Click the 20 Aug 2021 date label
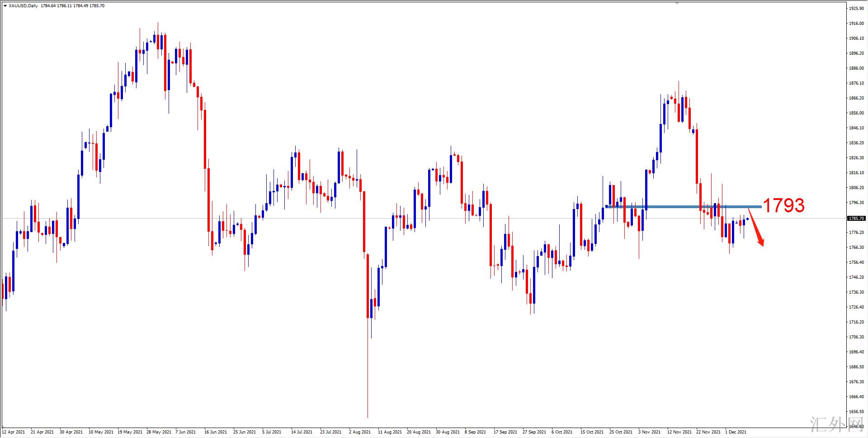868x438 pixels. point(419,432)
